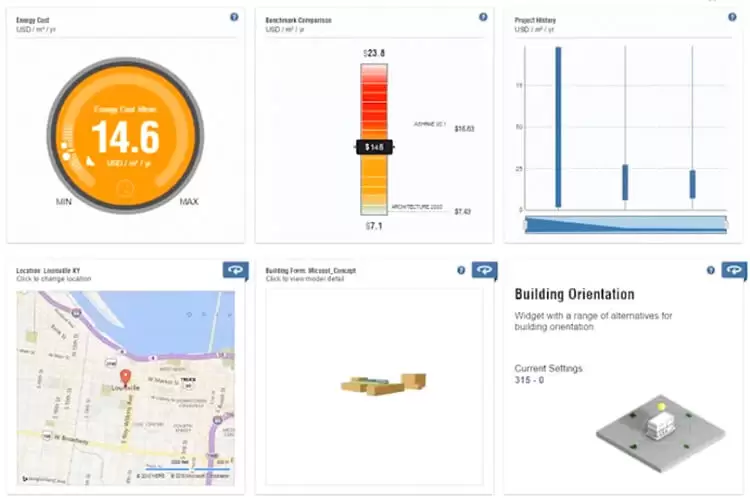This screenshot has height=503, width=750.
Task: Click the smiley icon below energy cost value
Action: 125,187
